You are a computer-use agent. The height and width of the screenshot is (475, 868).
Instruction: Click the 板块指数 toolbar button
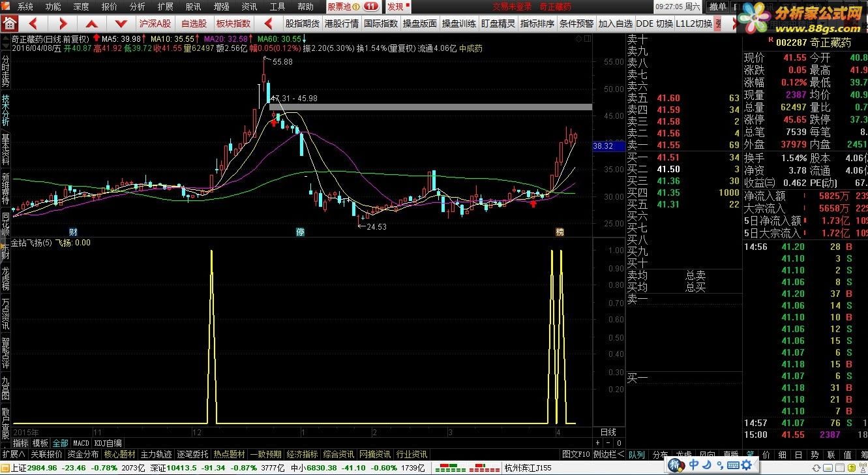point(233,23)
